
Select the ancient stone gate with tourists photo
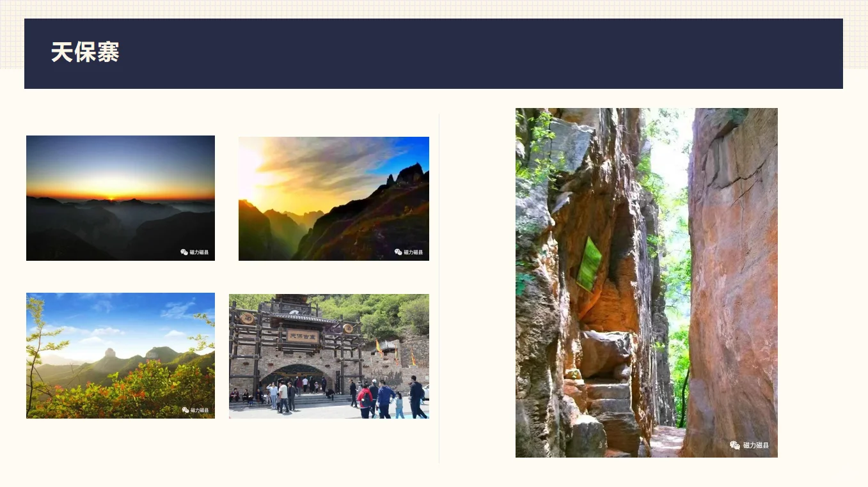point(329,356)
